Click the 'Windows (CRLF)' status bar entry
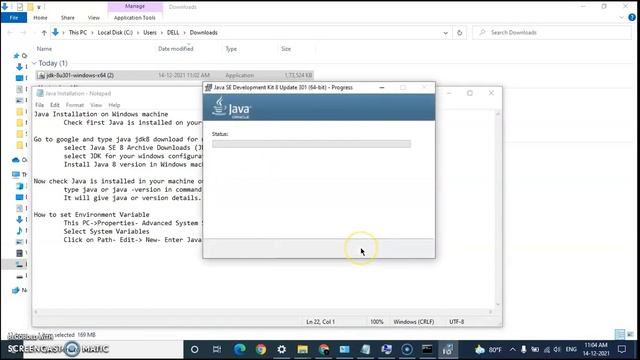 point(413,322)
